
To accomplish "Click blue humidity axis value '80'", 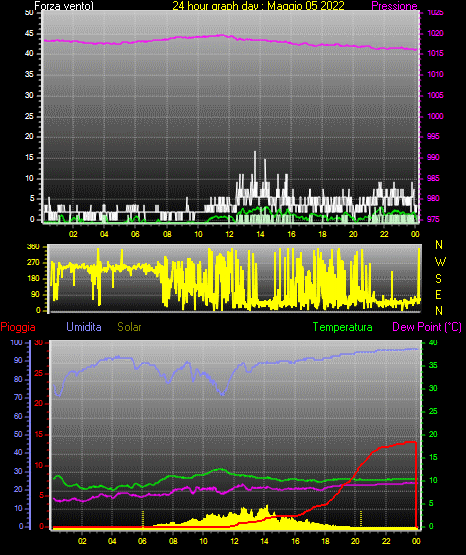I will tap(18, 379).
